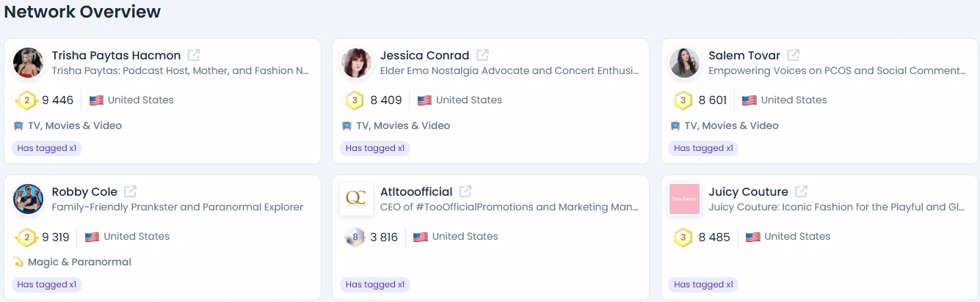Select Trisha Paytas Hacmon profile avatar
Image resolution: width=980 pixels, height=302 pixels.
point(28,63)
